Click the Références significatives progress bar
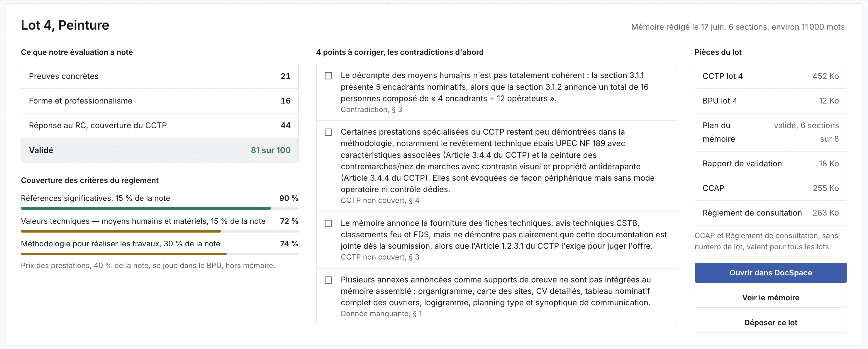Screen dimensions: 868x349 click(x=160, y=209)
